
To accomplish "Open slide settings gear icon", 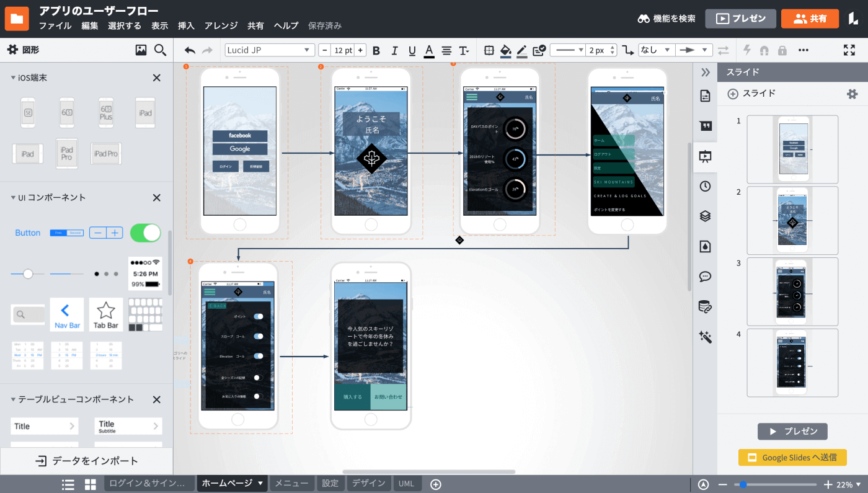I will click(852, 94).
